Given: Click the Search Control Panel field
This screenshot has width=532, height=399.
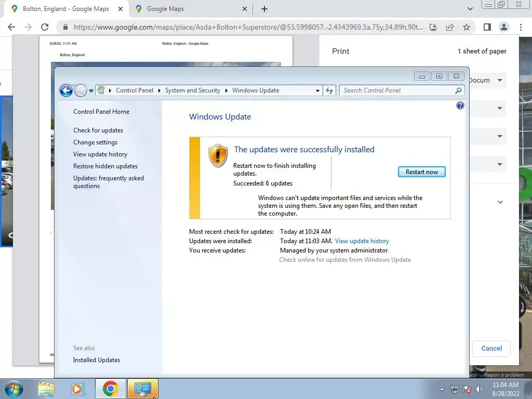Looking at the screenshot, I should pos(402,90).
